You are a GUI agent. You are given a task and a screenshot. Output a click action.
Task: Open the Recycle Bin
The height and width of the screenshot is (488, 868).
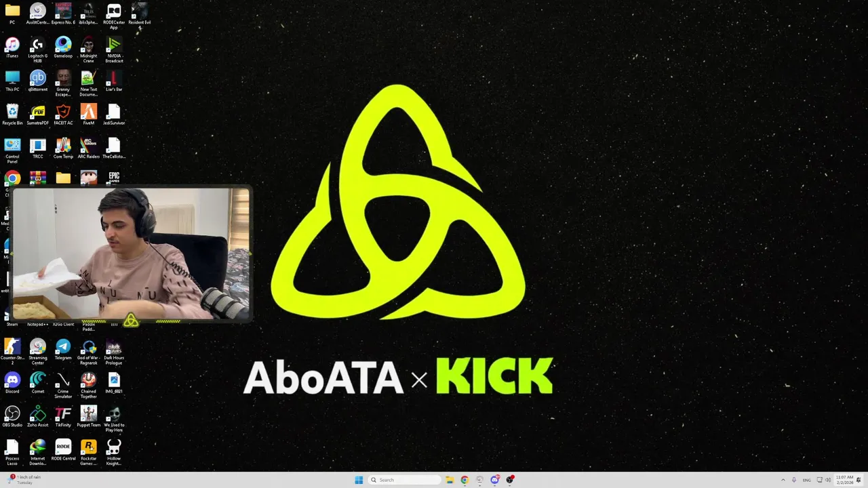(x=12, y=115)
